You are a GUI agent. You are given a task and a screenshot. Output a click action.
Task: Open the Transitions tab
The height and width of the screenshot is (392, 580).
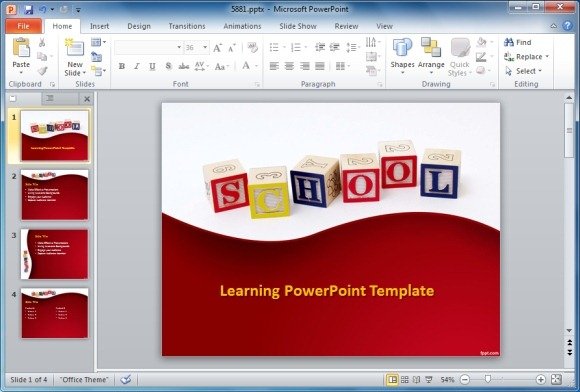pos(187,26)
